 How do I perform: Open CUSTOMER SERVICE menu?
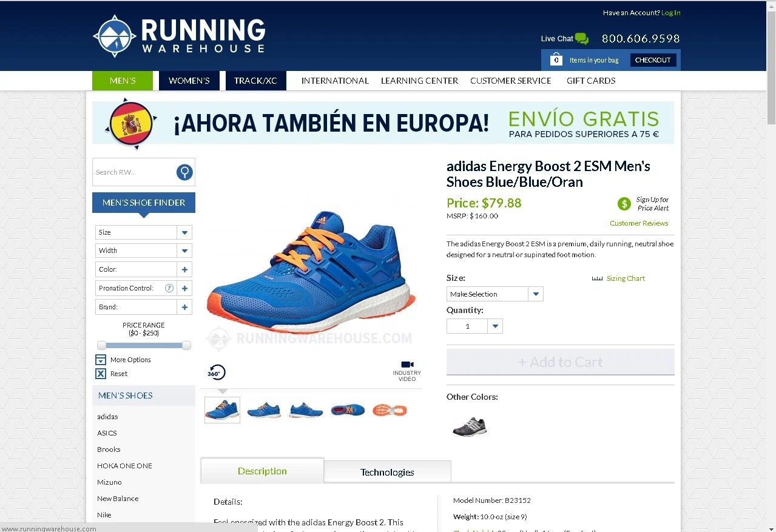coord(511,81)
